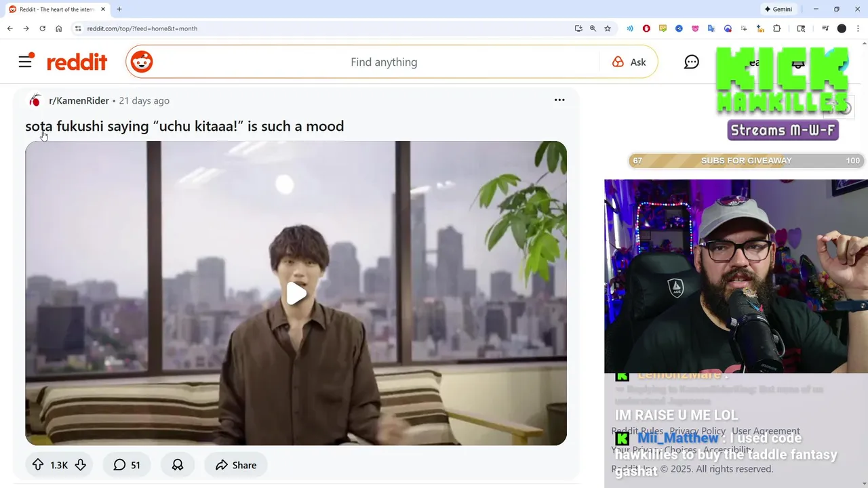
Task: Click the Gemini button in the title bar
Action: tap(778, 9)
